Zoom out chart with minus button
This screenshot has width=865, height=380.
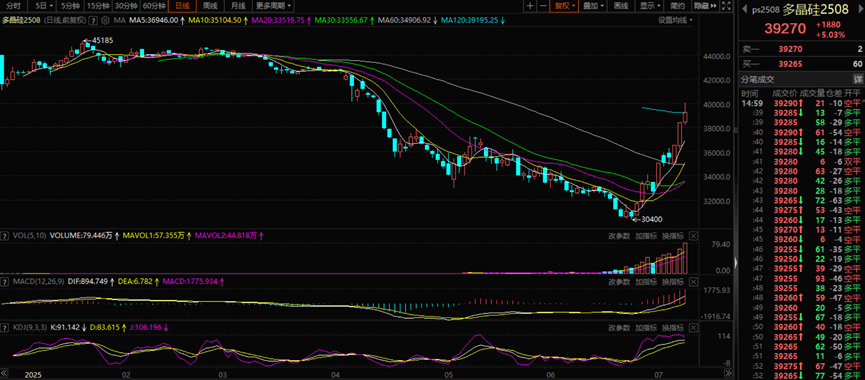click(543, 6)
